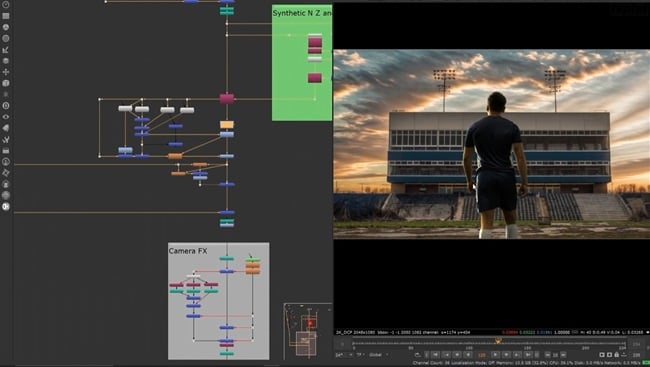Viewport: 650px width, 367px height.
Task: Open the Draw nodes menu (rectangle icon)
Action: point(6,16)
